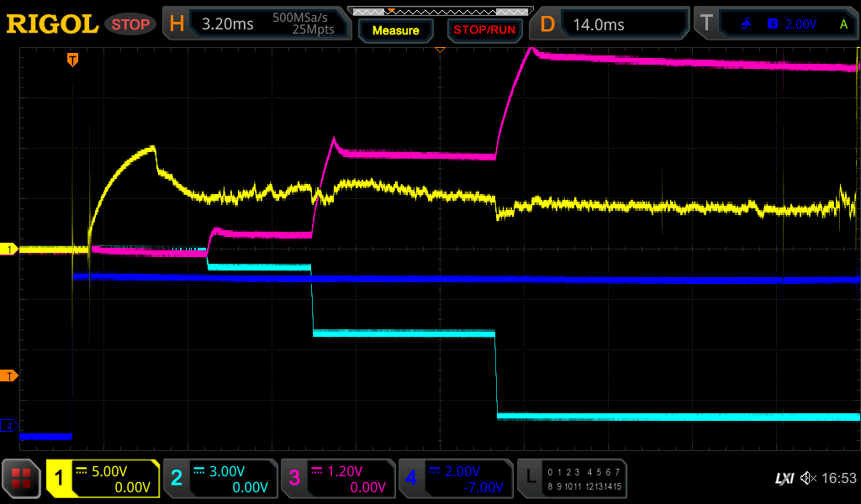The width and height of the screenshot is (861, 504).
Task: Open the delay D 14.0ms settings
Action: click(611, 24)
